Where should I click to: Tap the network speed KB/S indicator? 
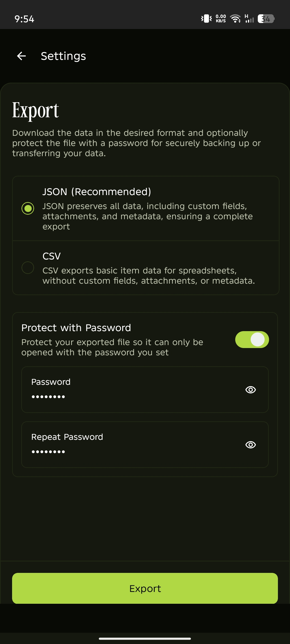pos(221,19)
